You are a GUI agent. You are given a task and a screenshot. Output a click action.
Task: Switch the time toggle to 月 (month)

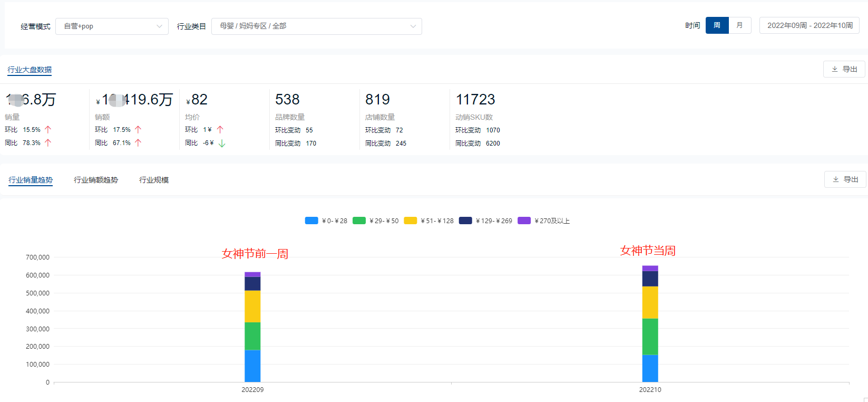point(740,25)
